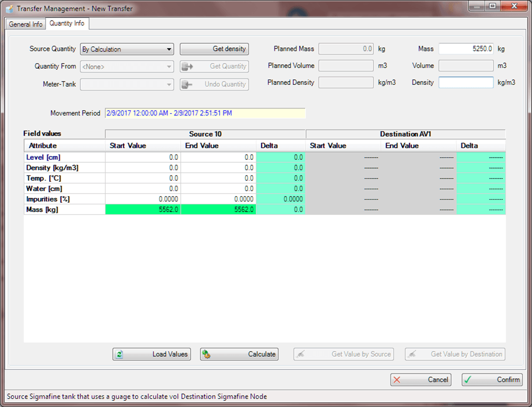Switch to the General Info tab
The image size is (532, 407).
pos(25,24)
